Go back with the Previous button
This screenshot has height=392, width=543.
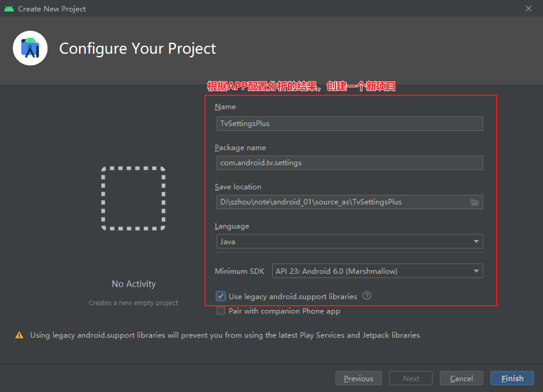pyautogui.click(x=358, y=379)
